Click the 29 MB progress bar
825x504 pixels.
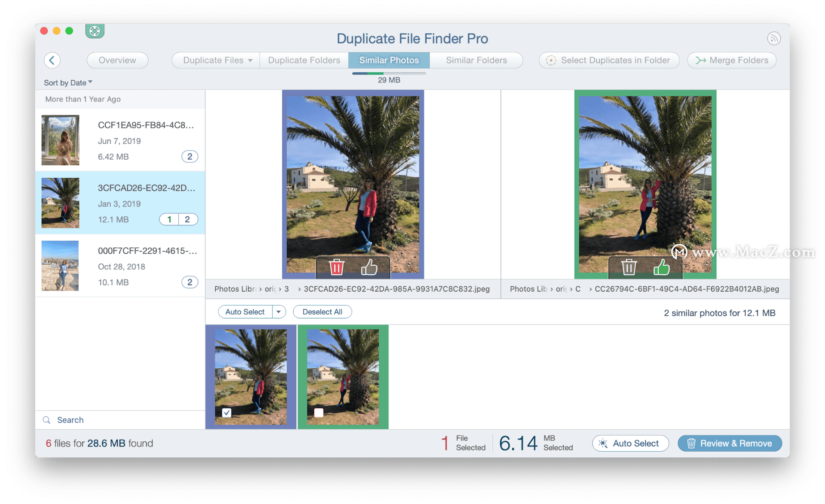(389, 73)
